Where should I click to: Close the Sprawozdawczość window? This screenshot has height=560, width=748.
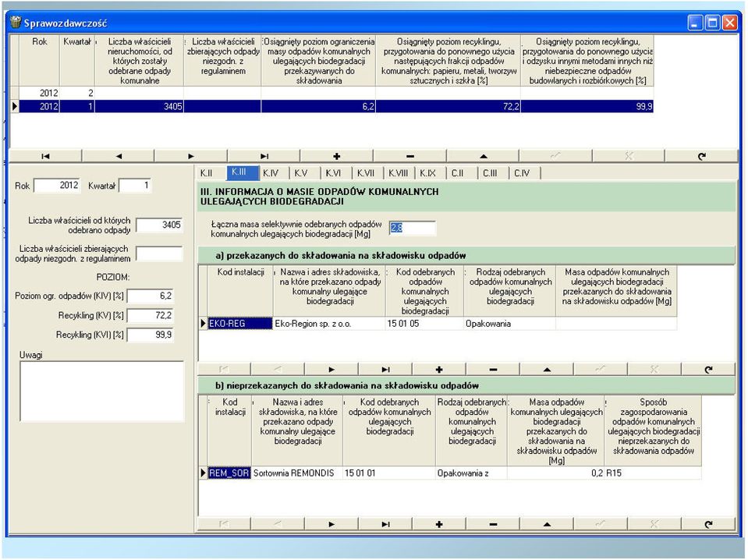729,23
